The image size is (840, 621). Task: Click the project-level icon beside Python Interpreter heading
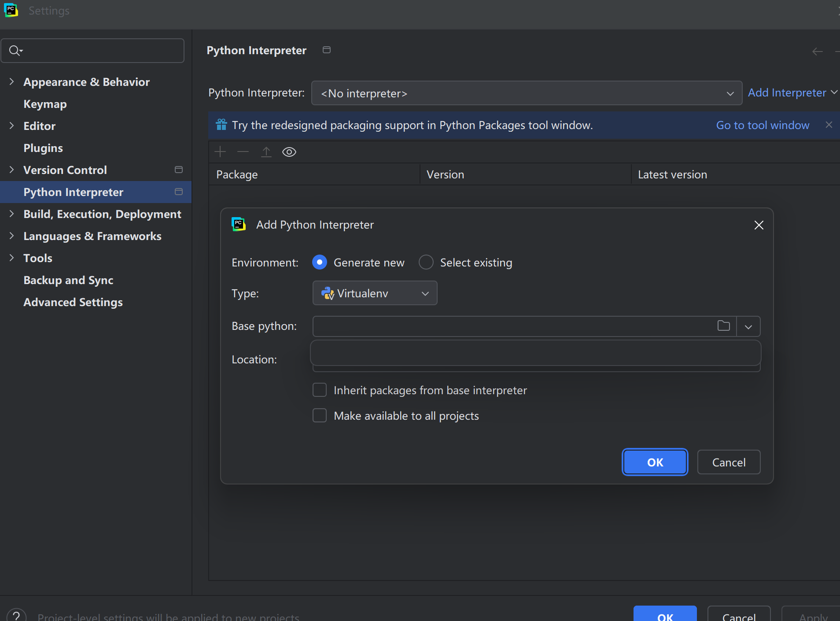point(327,50)
